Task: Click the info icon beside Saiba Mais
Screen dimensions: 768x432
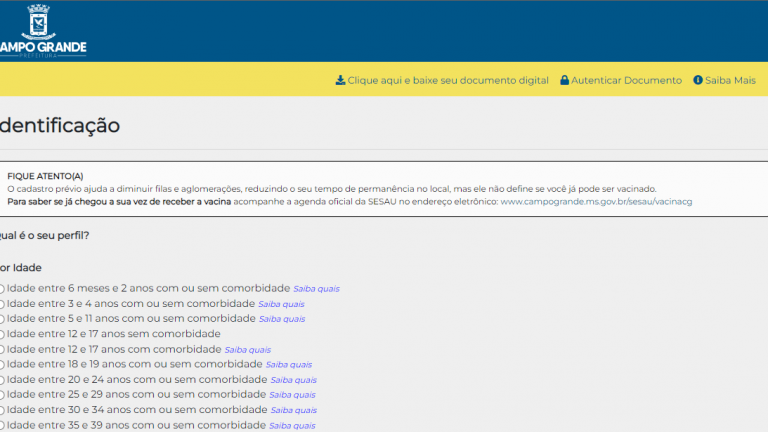Action: click(x=698, y=80)
